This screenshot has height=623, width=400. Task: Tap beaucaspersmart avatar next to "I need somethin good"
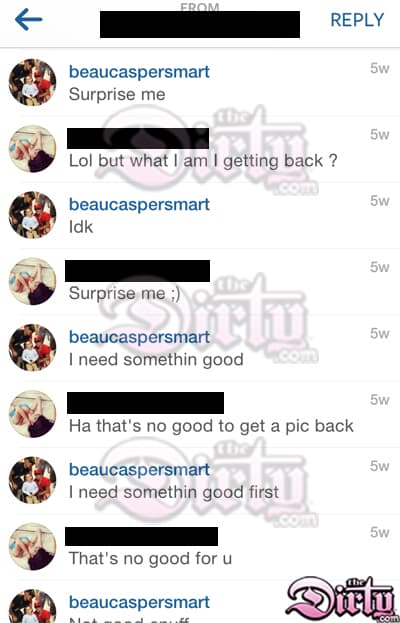click(x=32, y=348)
